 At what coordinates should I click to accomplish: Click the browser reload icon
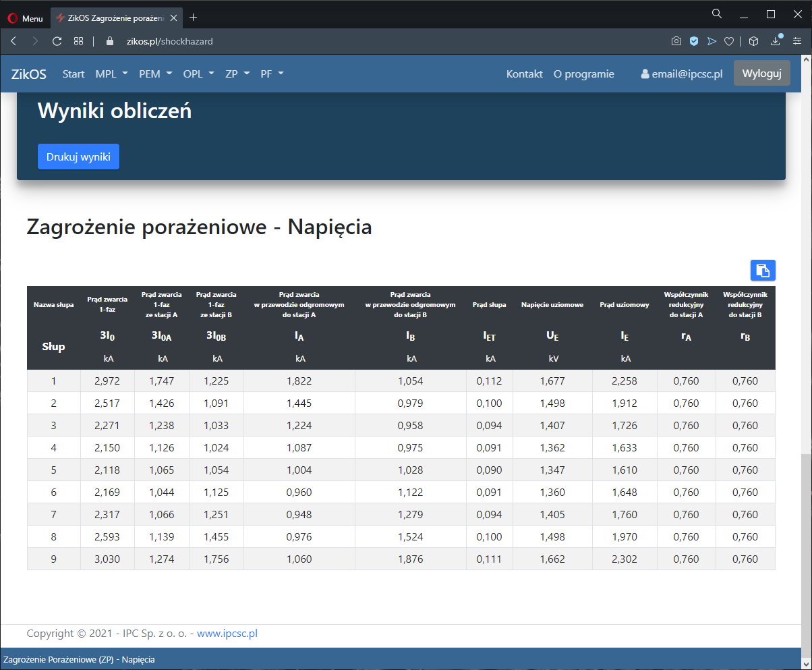pos(57,41)
